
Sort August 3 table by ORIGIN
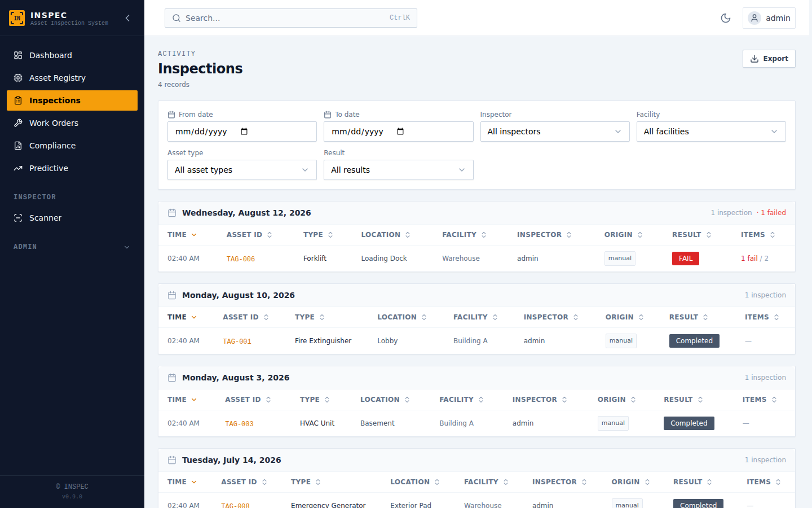pyautogui.click(x=617, y=400)
